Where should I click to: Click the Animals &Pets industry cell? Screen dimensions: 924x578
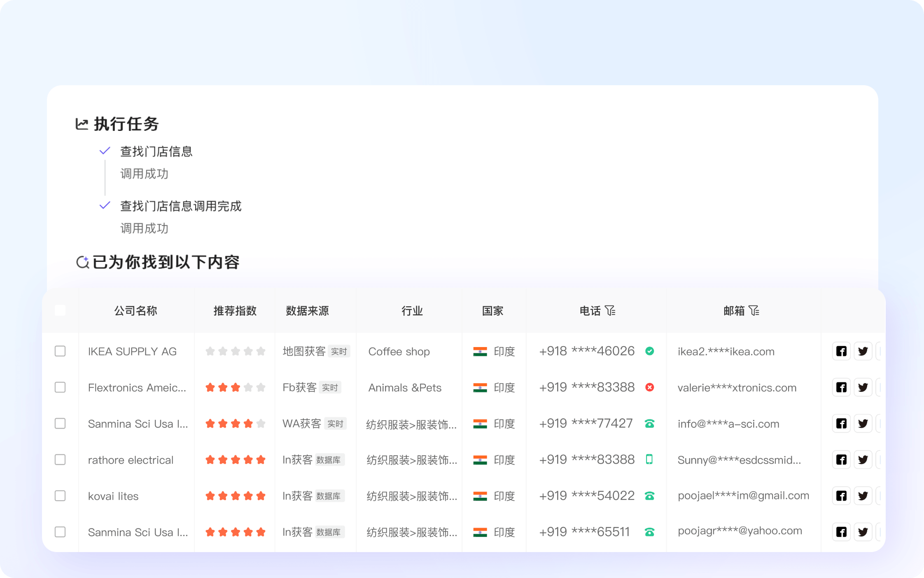click(x=405, y=388)
